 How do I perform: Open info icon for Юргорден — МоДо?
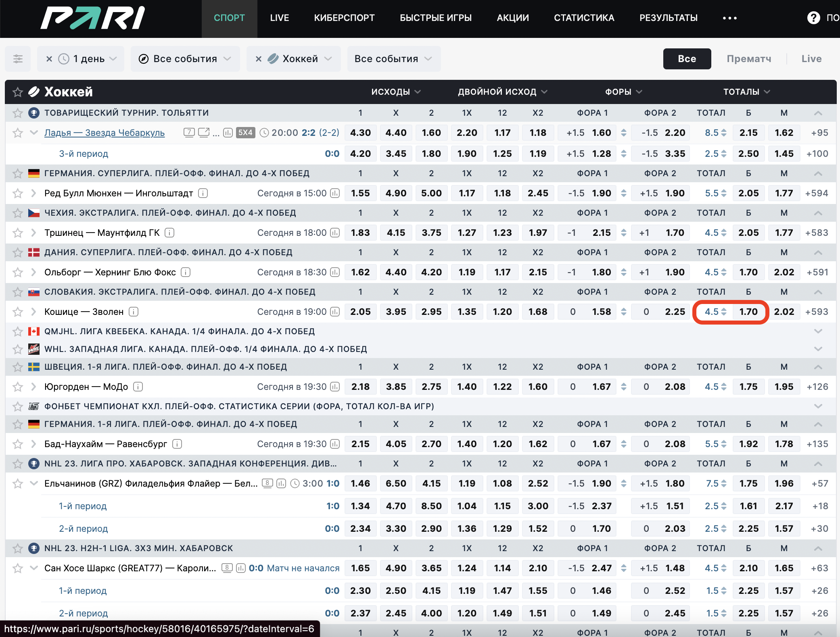138,387
